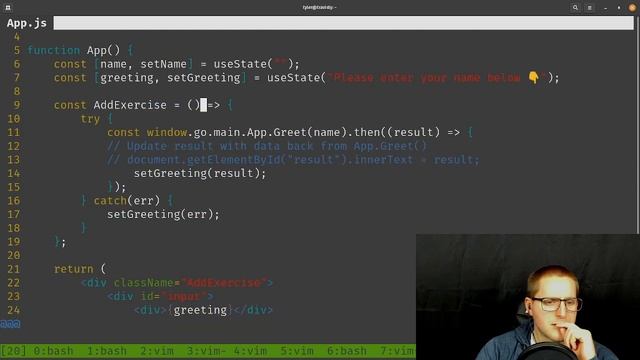
Task: Click '{greeting}' on line 24
Action: coord(200,310)
